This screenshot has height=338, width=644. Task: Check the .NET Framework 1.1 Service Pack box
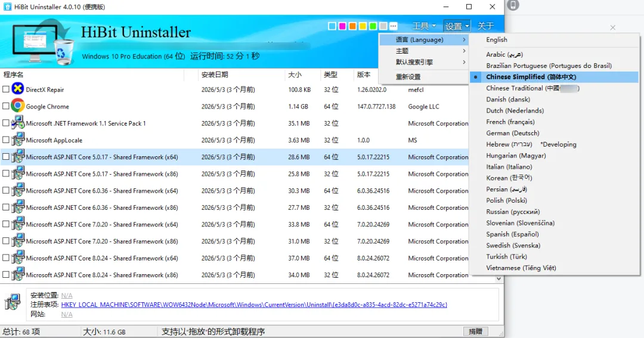click(6, 123)
